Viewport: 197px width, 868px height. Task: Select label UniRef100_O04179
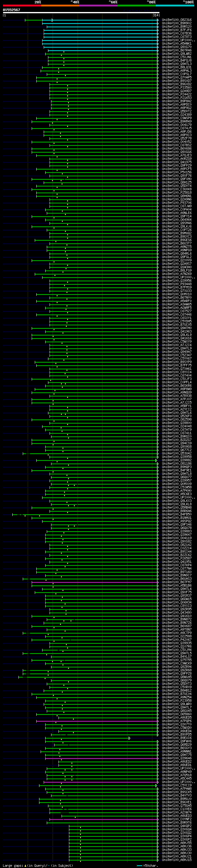tap(177, 125)
